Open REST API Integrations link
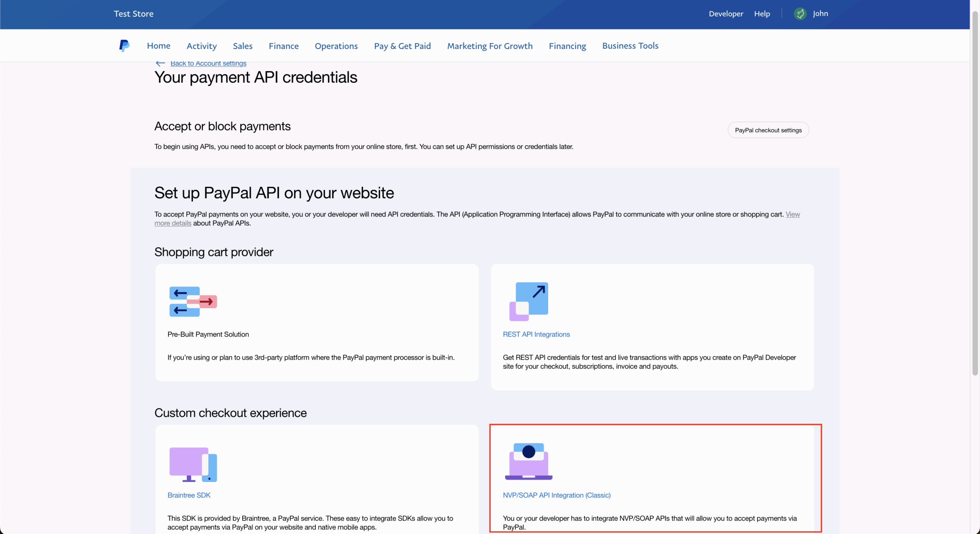Image resolution: width=980 pixels, height=534 pixels. (536, 334)
